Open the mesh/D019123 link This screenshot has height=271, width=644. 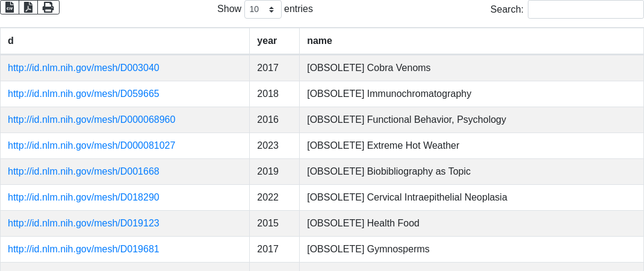[x=84, y=223]
